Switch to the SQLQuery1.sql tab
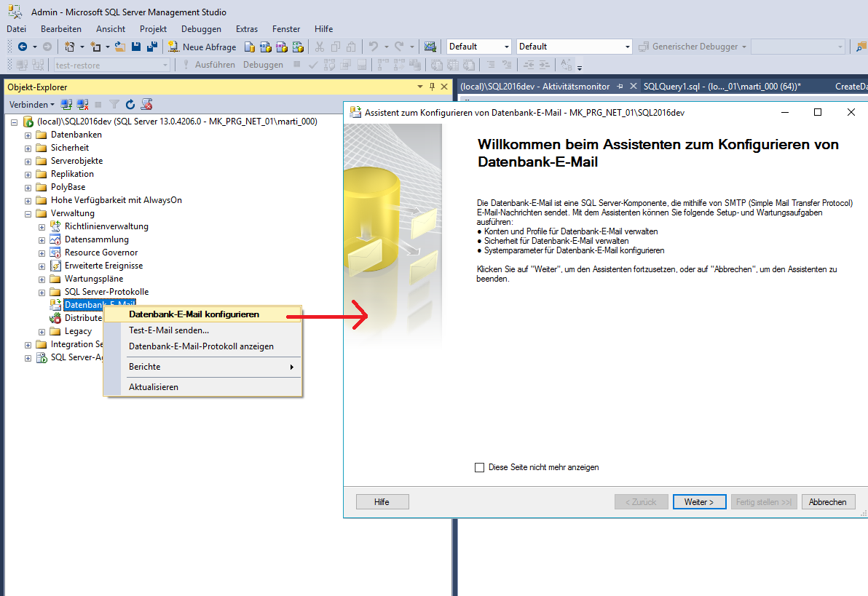Viewport: 868px width, 596px height. click(x=722, y=87)
